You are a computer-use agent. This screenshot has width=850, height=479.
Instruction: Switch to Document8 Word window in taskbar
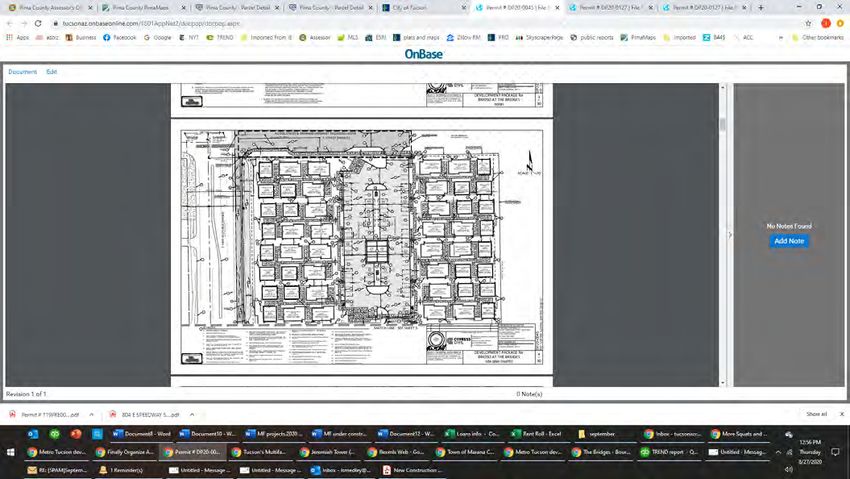click(141, 433)
